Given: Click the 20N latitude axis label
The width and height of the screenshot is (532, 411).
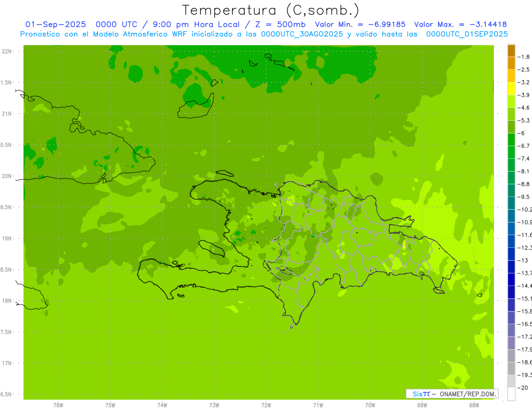Looking at the screenshot, I should (x=6, y=176).
